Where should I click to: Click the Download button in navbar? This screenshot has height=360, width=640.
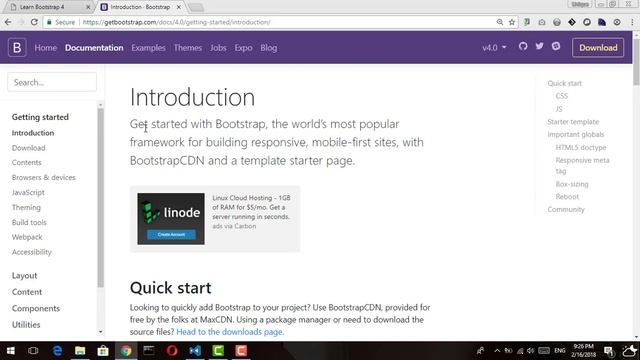coord(598,48)
